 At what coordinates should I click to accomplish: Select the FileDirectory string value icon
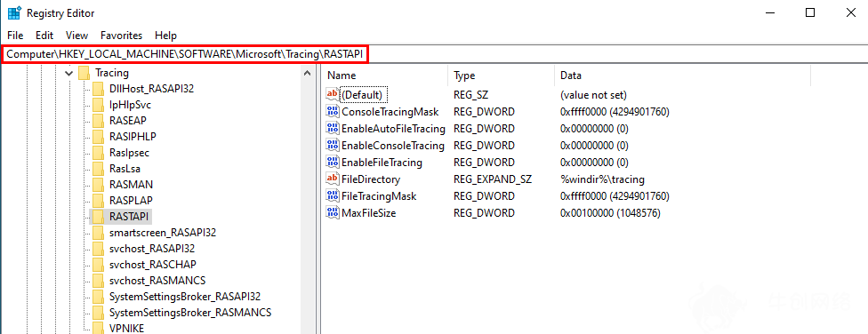point(332,179)
